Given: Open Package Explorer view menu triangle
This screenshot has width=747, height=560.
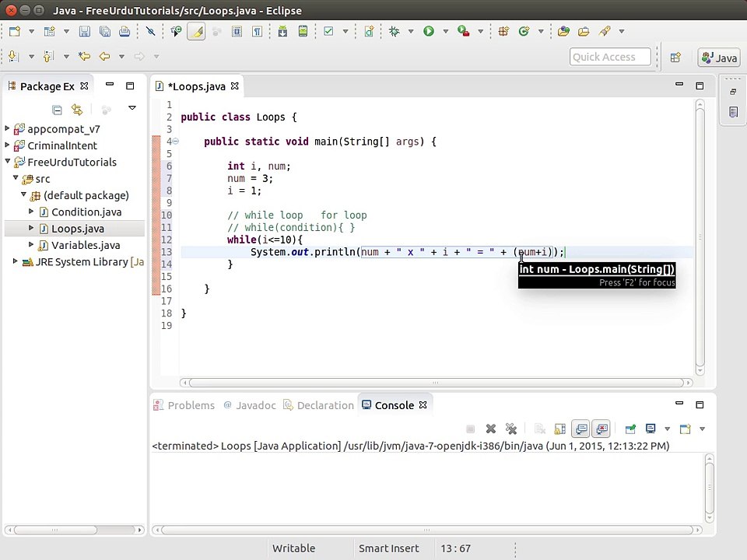Looking at the screenshot, I should pyautogui.click(x=132, y=109).
